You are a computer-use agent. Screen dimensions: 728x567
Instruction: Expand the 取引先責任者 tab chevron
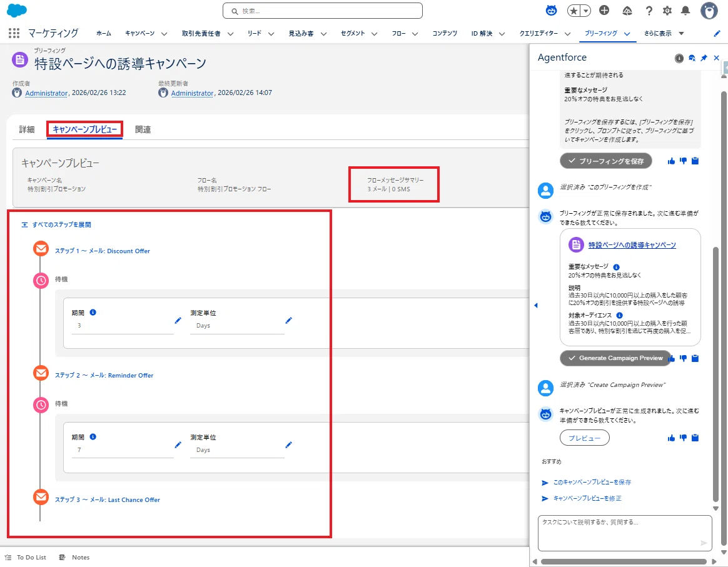pyautogui.click(x=230, y=34)
